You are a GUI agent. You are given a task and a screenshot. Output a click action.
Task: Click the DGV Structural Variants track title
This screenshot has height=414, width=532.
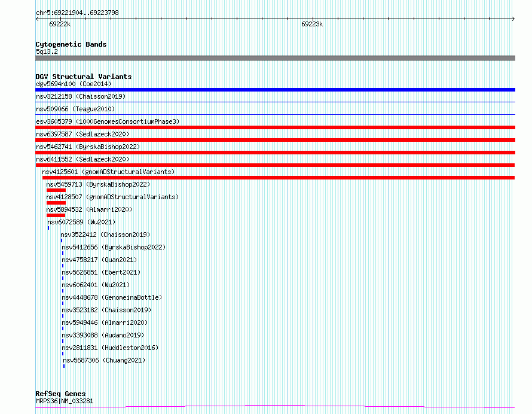(84, 77)
